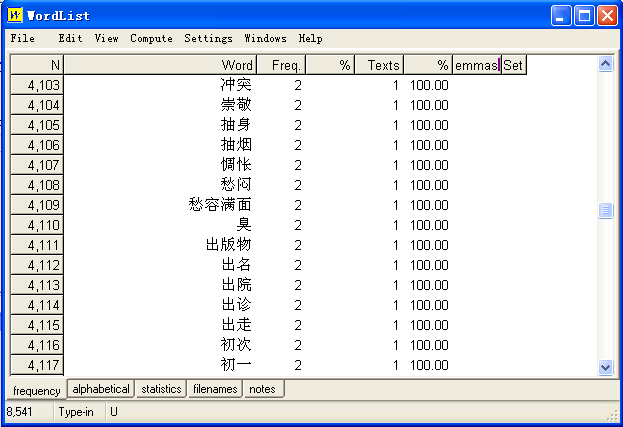
Task: Open the Edit menu
Action: click(x=70, y=39)
